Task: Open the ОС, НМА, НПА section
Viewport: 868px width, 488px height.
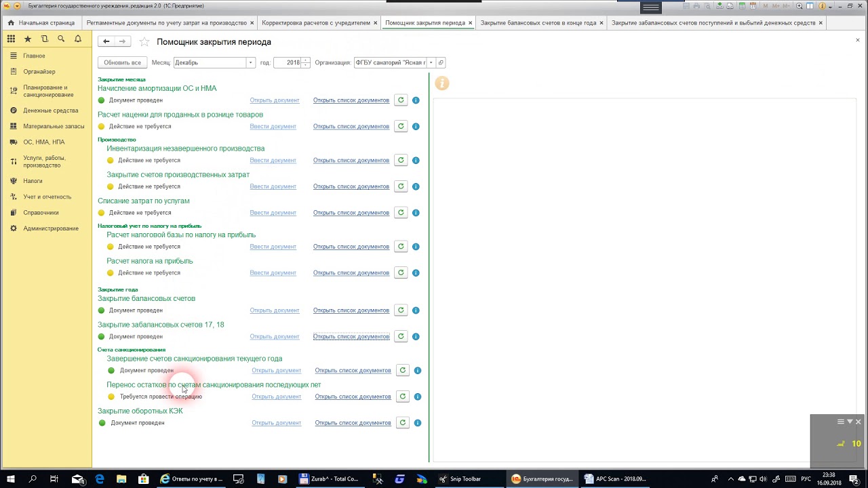Action: click(x=44, y=142)
